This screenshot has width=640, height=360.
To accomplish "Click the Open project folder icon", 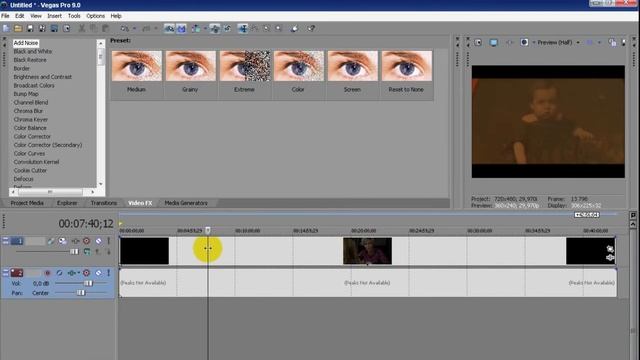I will point(18,29).
